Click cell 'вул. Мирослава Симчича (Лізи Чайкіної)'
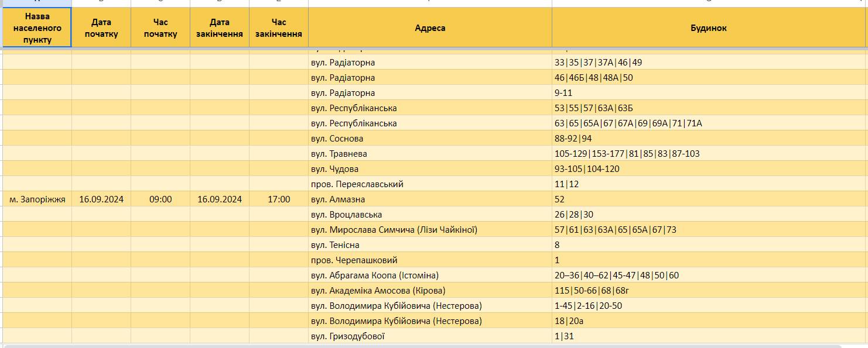Screen dimensions: 868x348 tap(430, 230)
